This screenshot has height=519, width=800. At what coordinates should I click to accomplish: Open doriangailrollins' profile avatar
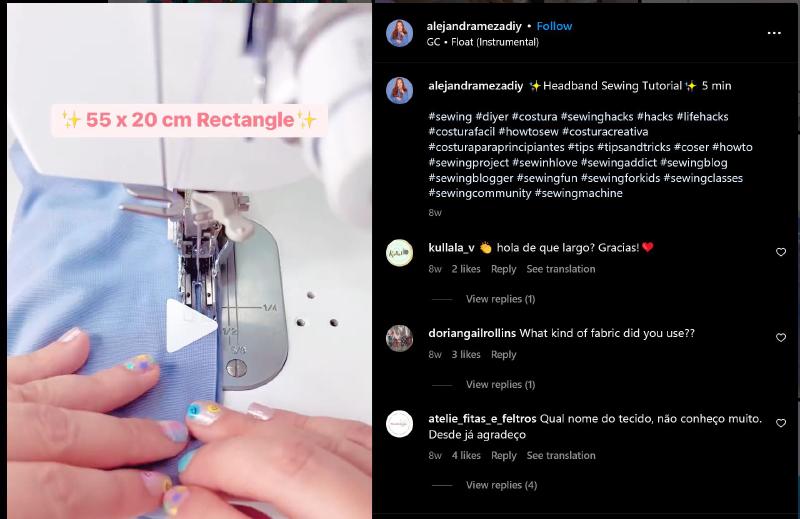coord(399,338)
